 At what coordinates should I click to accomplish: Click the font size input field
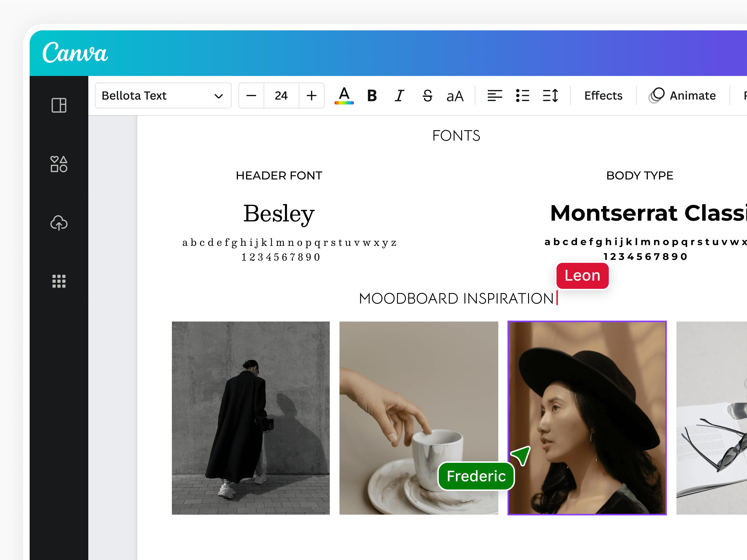(281, 96)
